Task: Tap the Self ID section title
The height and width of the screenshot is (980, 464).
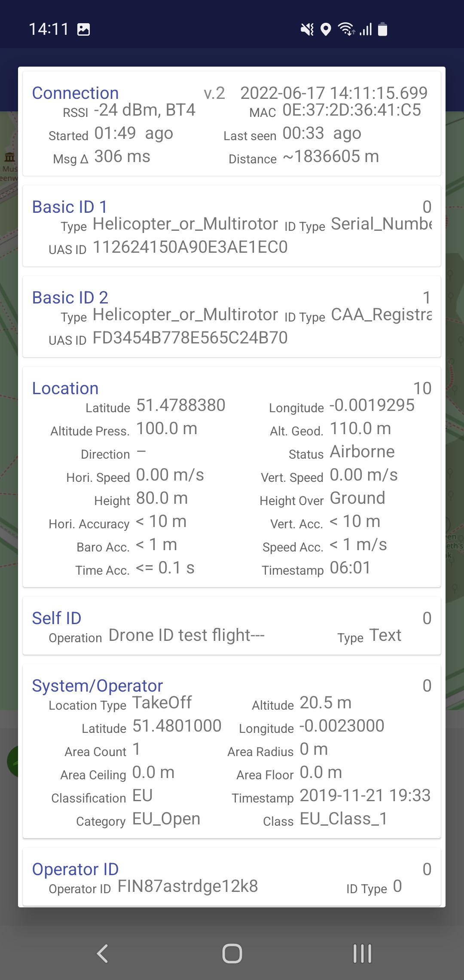Action: tap(57, 618)
